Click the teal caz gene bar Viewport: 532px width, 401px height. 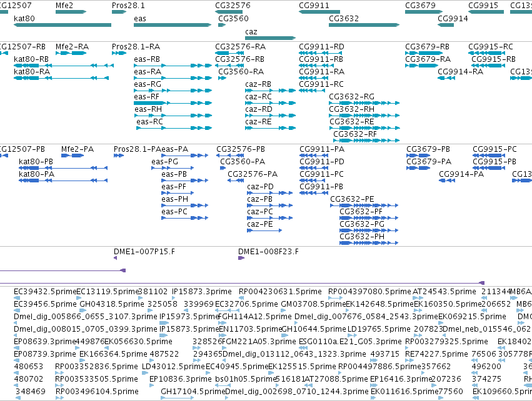(271, 38)
